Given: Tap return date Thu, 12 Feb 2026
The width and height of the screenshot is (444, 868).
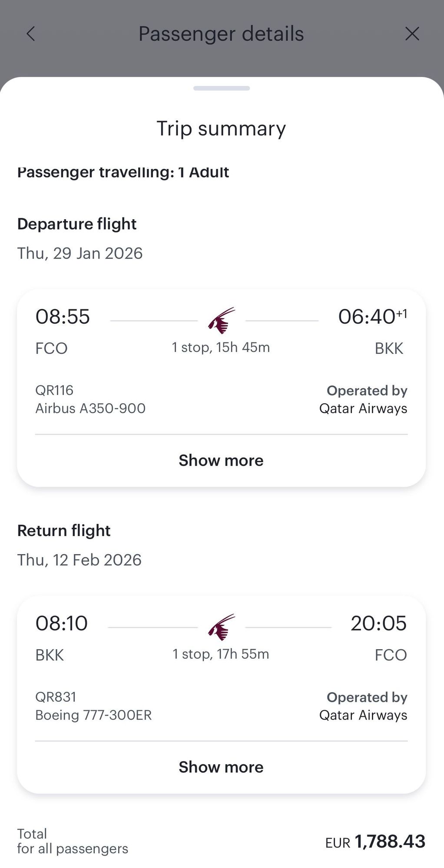Looking at the screenshot, I should tap(80, 560).
